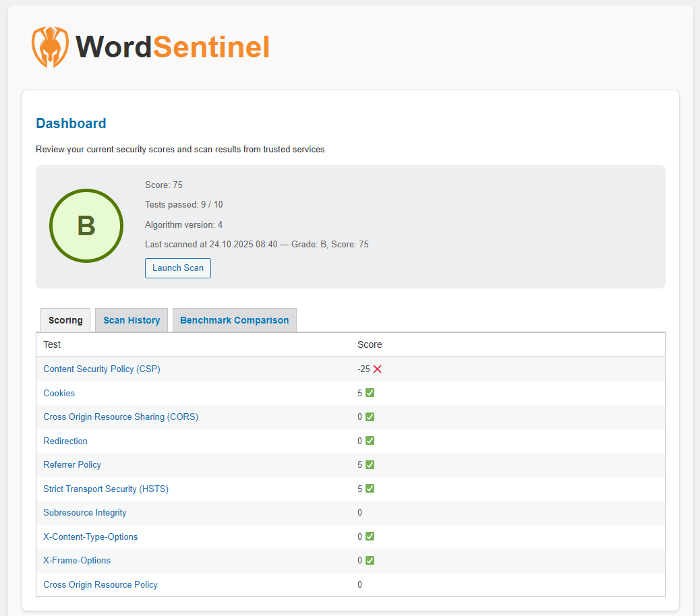Open the Redirection test details
The width and height of the screenshot is (700, 616).
[x=65, y=441]
